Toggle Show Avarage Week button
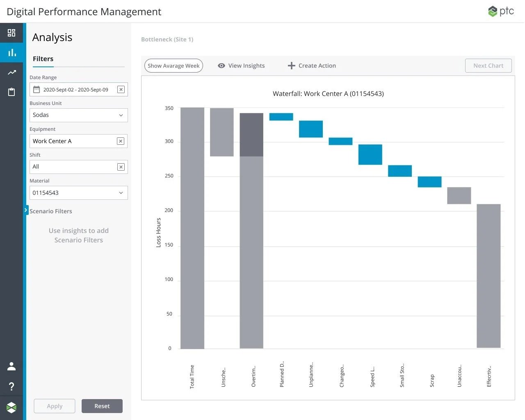The image size is (525, 420). click(173, 66)
